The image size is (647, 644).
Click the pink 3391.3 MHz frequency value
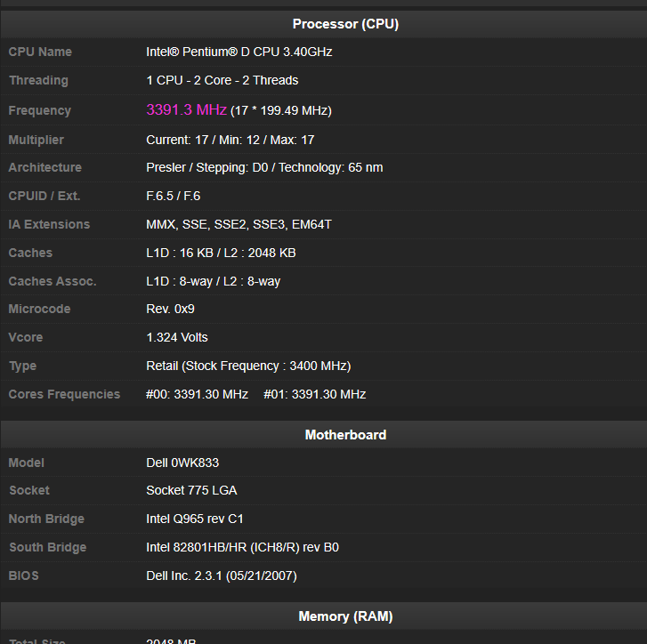pos(187,110)
